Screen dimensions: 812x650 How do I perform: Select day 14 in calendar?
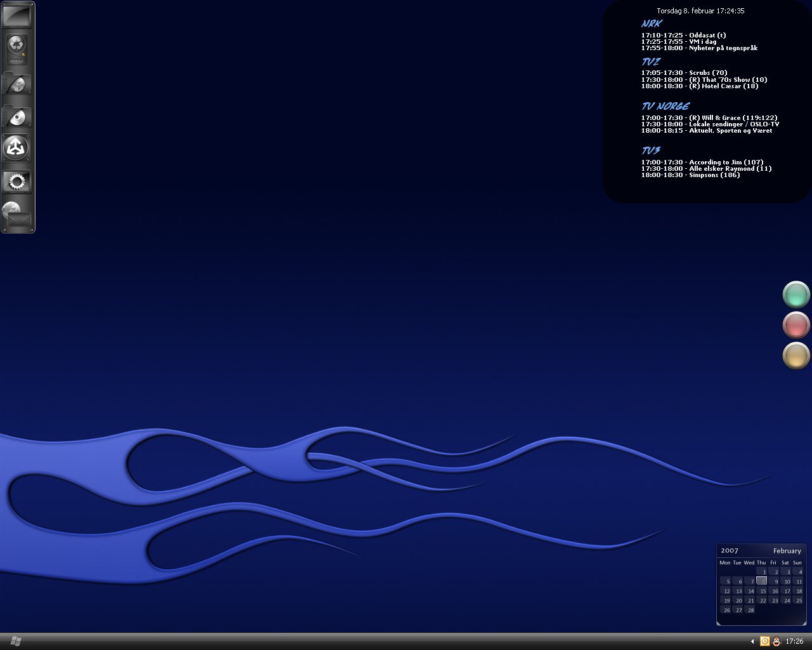(x=750, y=590)
